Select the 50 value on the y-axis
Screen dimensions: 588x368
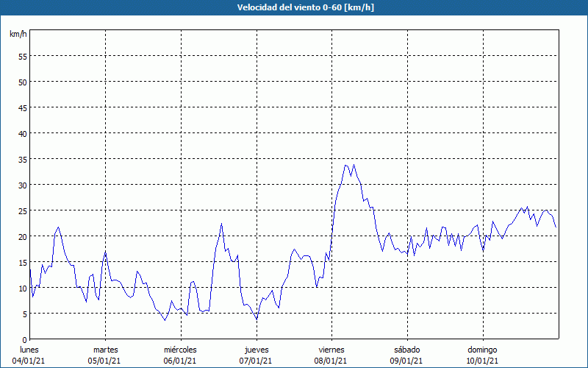23,83
